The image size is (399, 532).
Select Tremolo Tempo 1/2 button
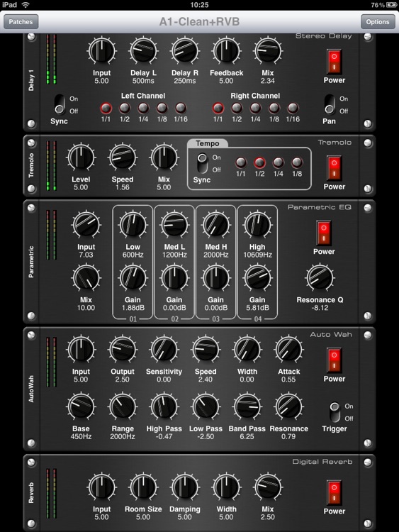259,163
